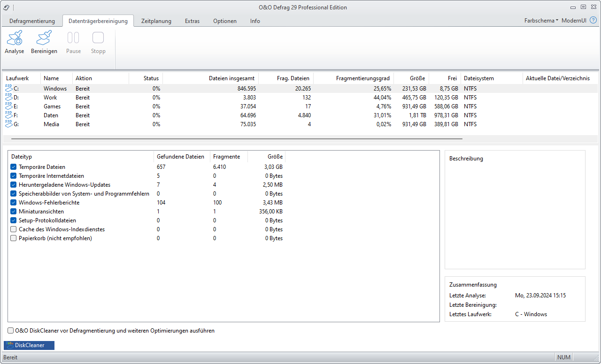This screenshot has width=601, height=364.
Task: Uncheck Setup-Protokolldateien checkbox
Action: [14, 220]
